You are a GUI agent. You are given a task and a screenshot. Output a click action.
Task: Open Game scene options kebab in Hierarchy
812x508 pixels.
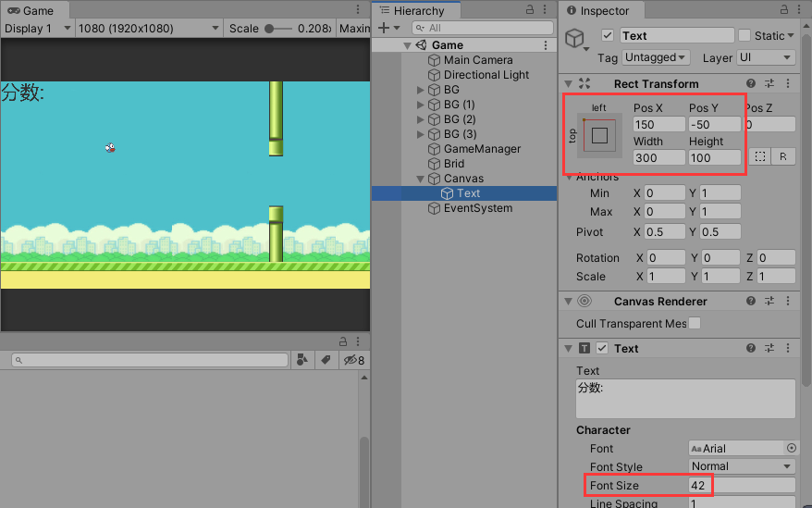[546, 45]
